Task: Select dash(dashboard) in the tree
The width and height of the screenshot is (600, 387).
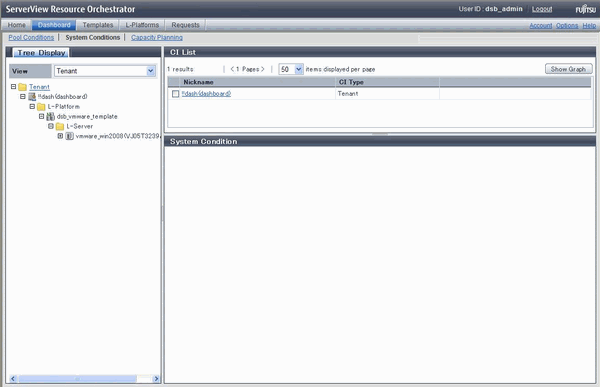Action: point(62,96)
